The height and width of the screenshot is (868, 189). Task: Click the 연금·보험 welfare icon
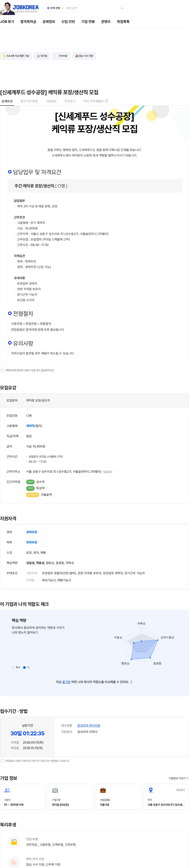point(14,842)
